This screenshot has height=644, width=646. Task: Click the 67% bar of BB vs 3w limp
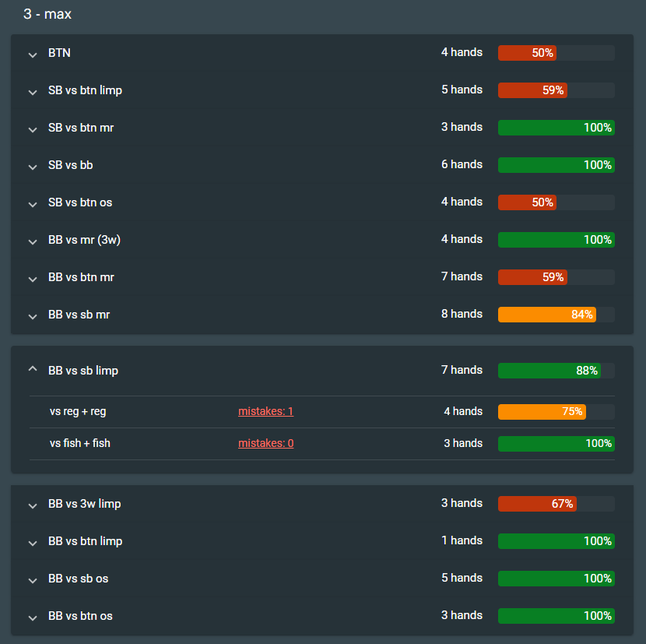click(x=537, y=504)
